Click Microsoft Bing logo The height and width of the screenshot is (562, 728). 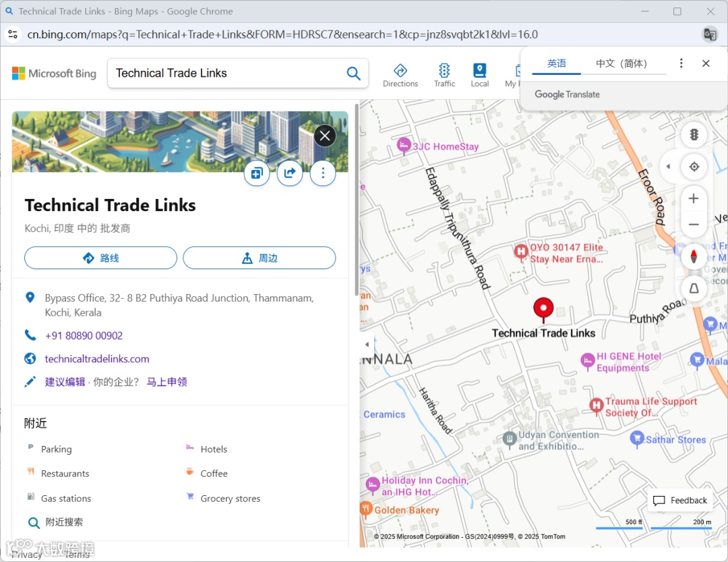pyautogui.click(x=54, y=74)
